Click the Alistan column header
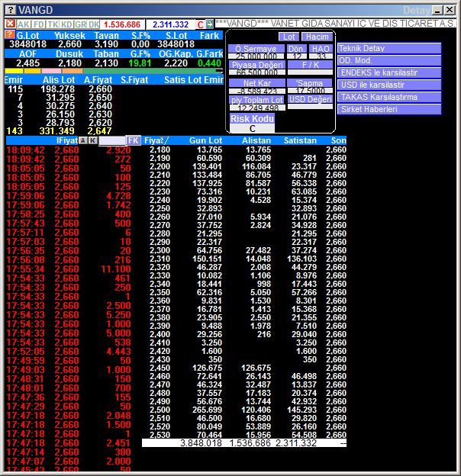 point(256,140)
